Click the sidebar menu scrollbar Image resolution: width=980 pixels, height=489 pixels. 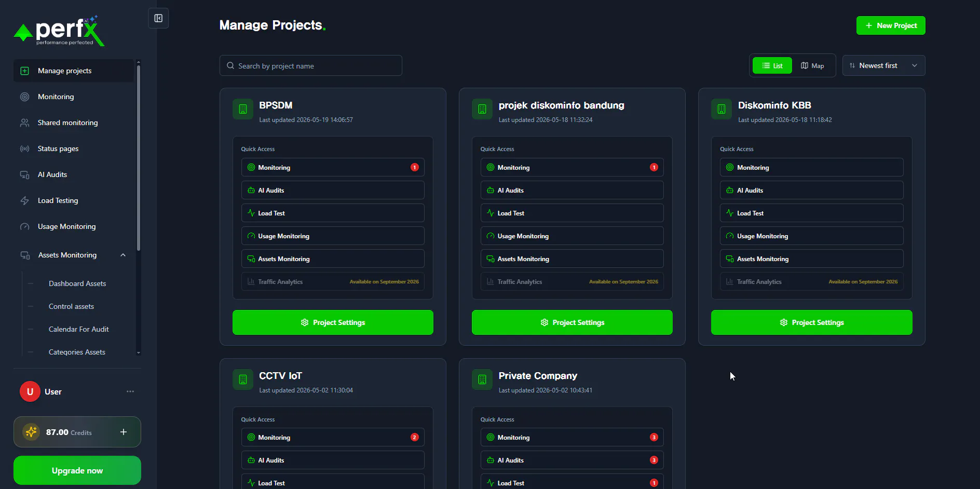[x=138, y=158]
